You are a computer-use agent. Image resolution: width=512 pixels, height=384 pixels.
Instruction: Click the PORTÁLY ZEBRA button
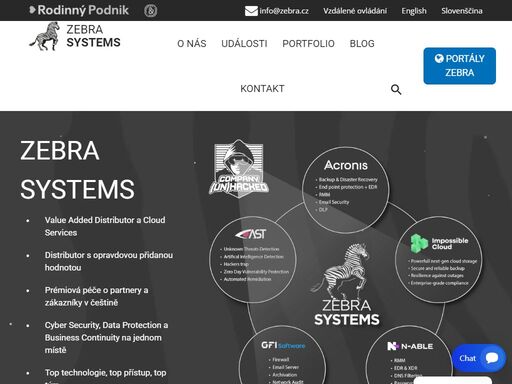click(460, 66)
